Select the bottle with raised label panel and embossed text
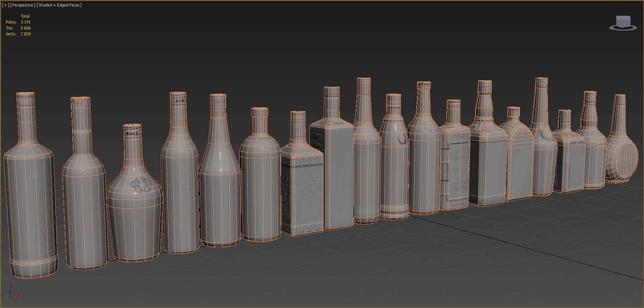Image resolution: width=644 pixels, height=308 pixels. coord(454,155)
